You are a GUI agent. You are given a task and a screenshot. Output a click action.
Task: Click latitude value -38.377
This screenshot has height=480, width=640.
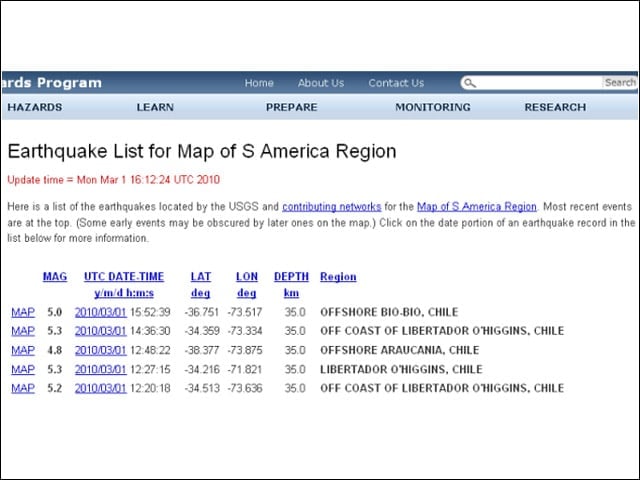[x=202, y=350]
